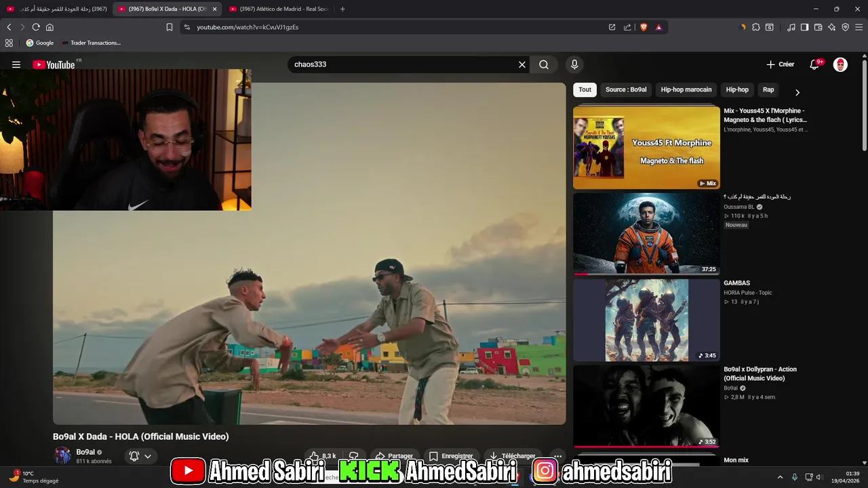Start voice search with the microphone
The height and width of the screenshot is (488, 868).
(574, 64)
